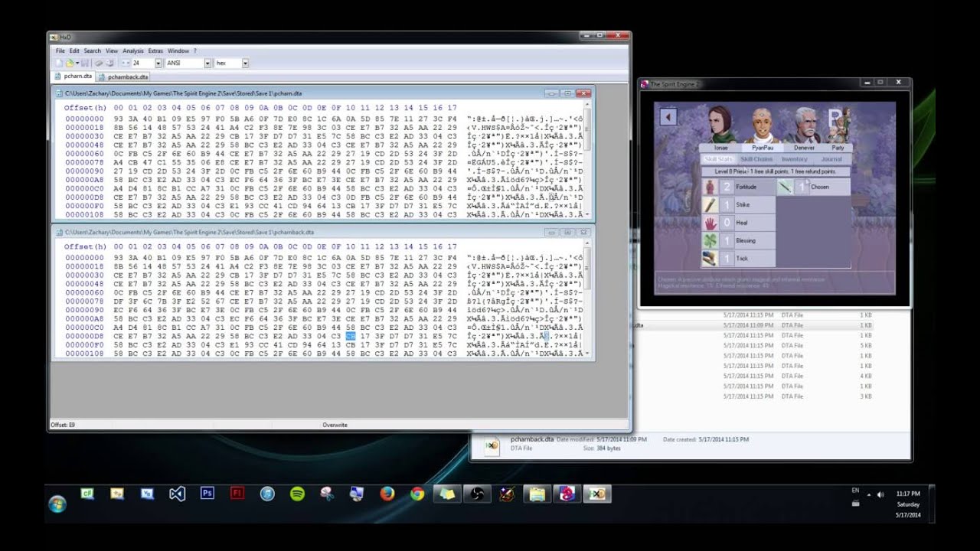Open the Snipping Tool taskbar icon
Viewport: 980px width, 551px height.
point(327,494)
